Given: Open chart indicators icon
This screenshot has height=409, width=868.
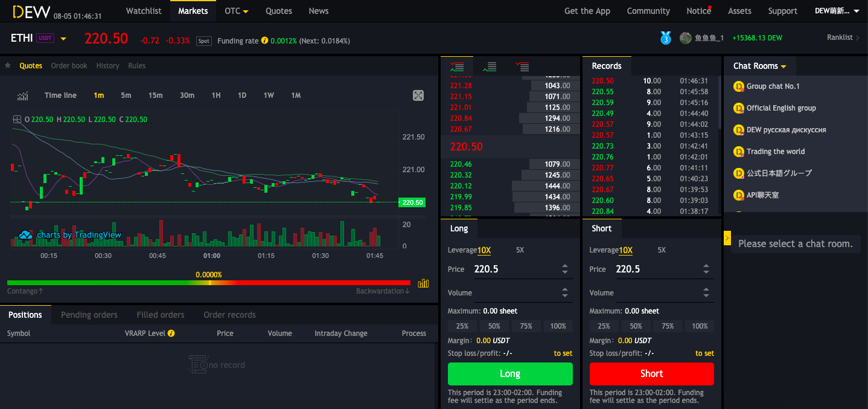Looking at the screenshot, I should (x=23, y=95).
